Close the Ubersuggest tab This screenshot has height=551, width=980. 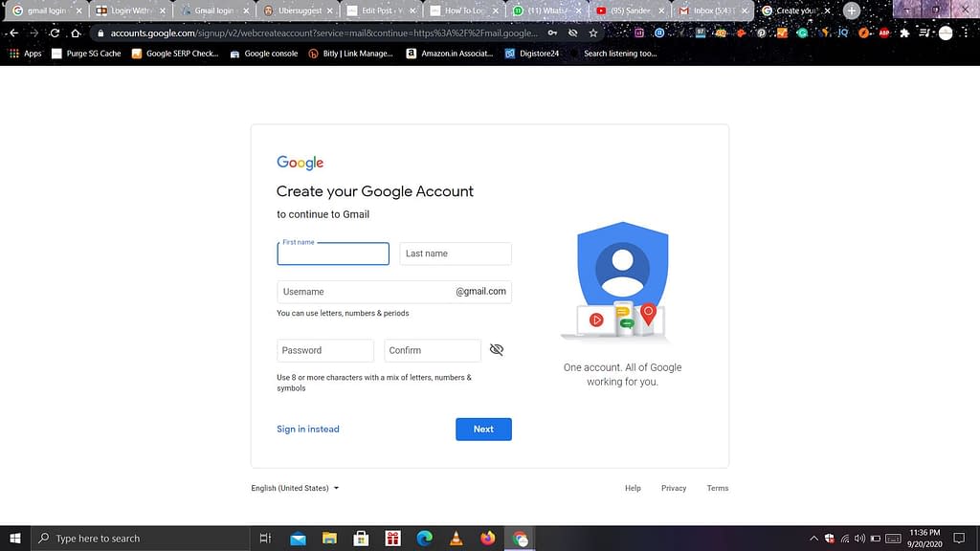pyautogui.click(x=330, y=11)
